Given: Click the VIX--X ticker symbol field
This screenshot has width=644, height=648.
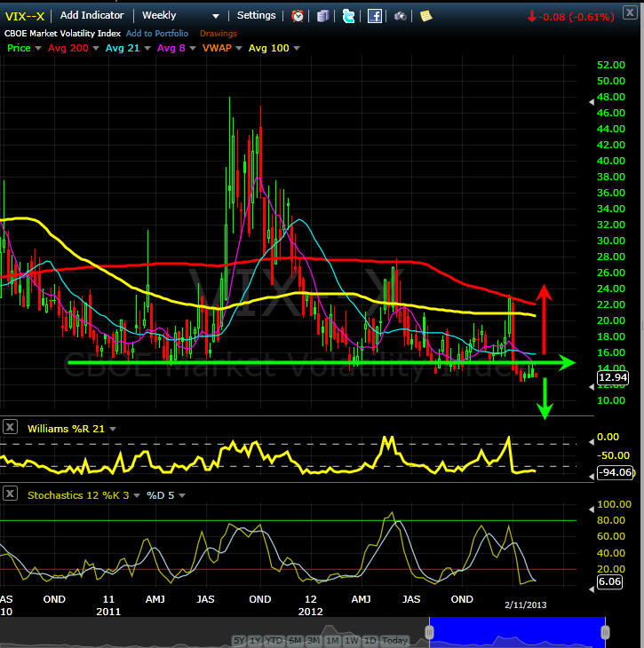Looking at the screenshot, I should pos(25,16).
